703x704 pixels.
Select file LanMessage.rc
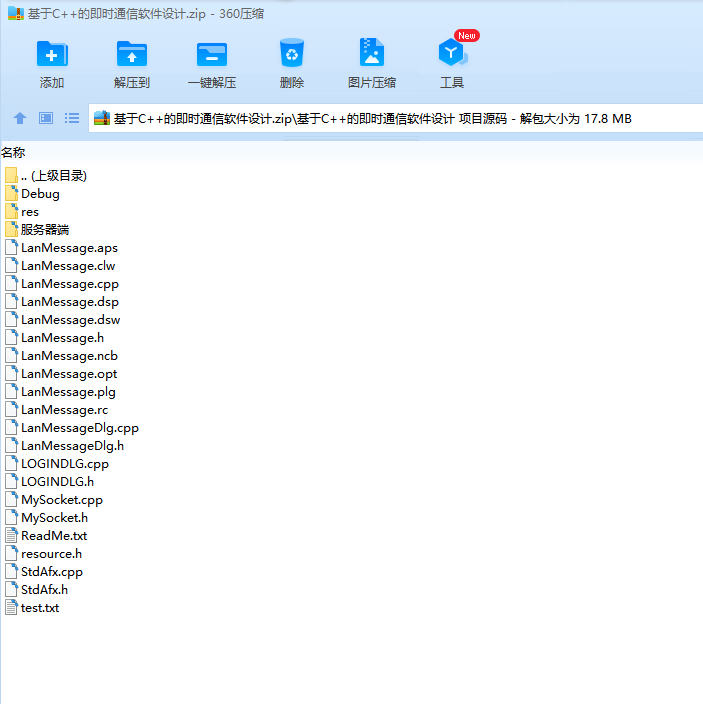(57, 409)
